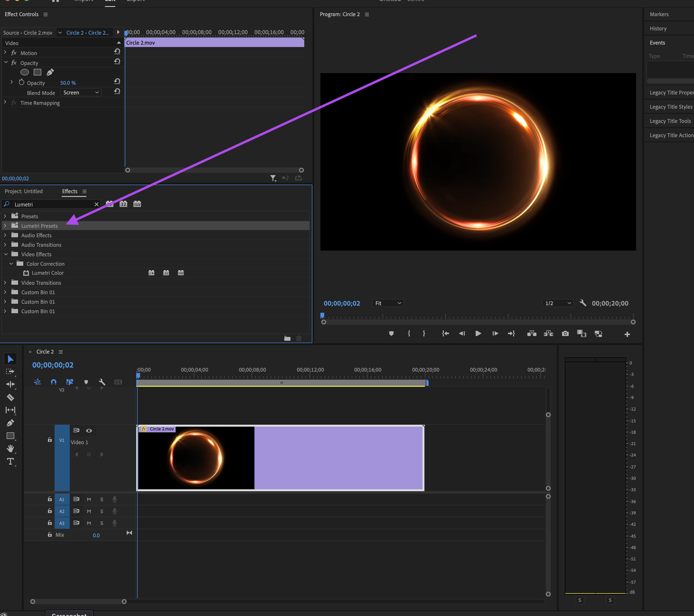Create a new custom bin in the Effects panel
The width and height of the screenshot is (694, 616).
coord(287,338)
